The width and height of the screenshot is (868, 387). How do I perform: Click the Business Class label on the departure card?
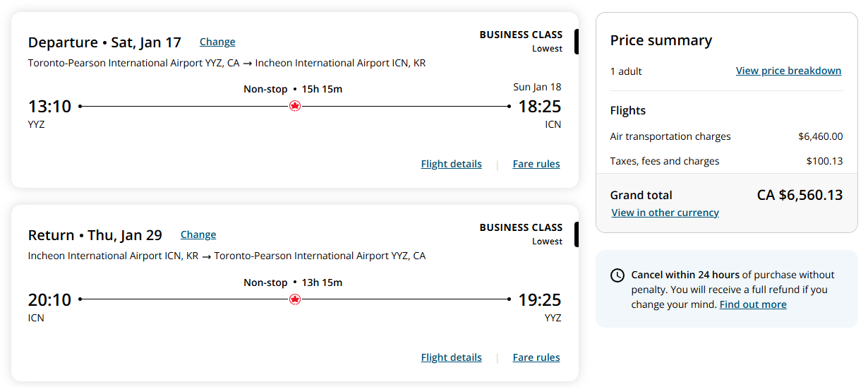point(521,35)
